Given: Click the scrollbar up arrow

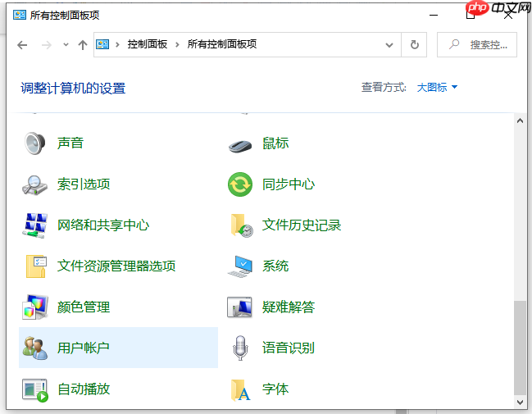Looking at the screenshot, I should [x=520, y=121].
